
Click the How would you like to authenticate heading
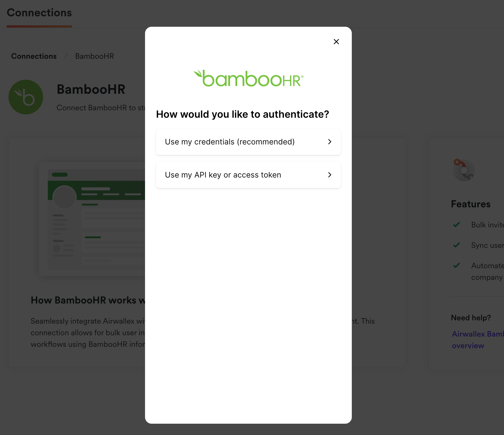[242, 114]
